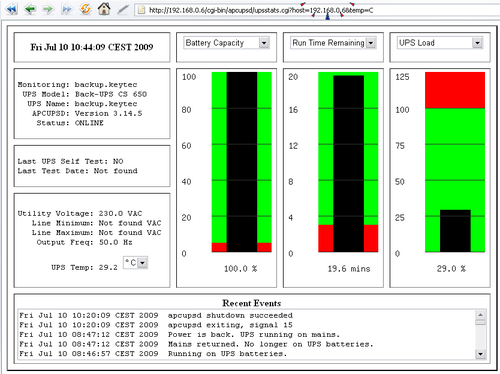Click the 'Recent Events' heading
Image resolution: width=500 pixels, height=374 pixels.
(x=252, y=303)
